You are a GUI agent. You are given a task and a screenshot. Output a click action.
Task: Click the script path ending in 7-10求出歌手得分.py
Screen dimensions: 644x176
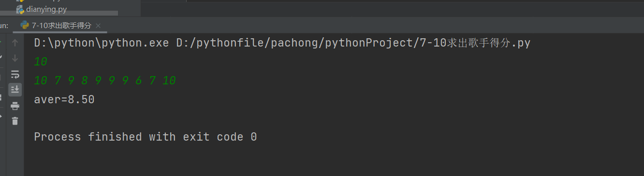pyautogui.click(x=353, y=43)
